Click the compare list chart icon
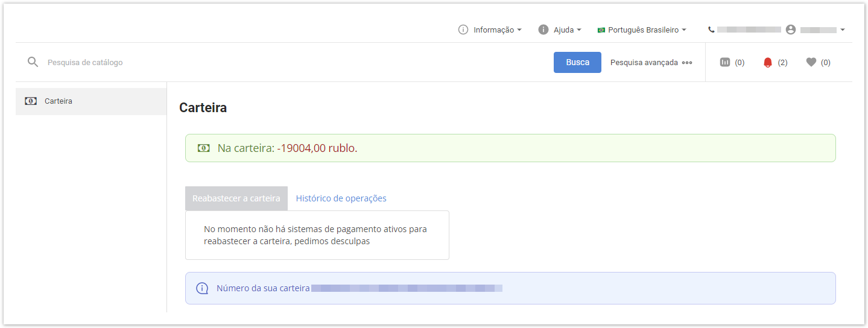 725,62
